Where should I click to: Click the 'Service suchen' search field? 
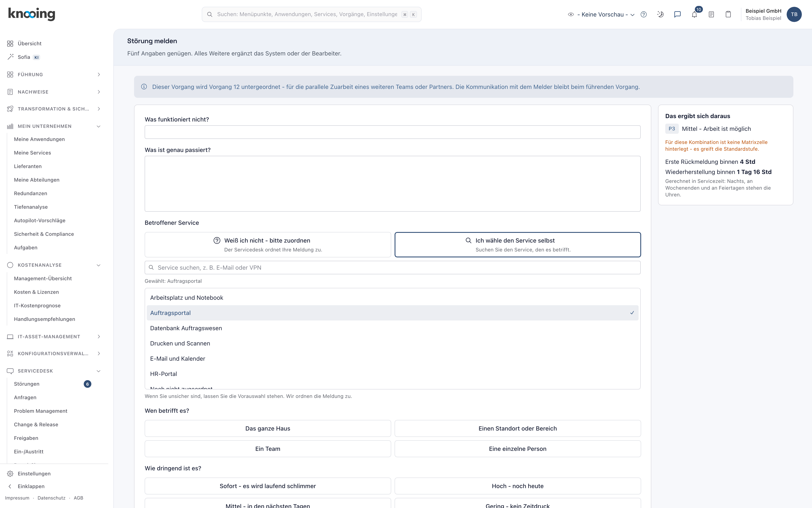click(x=392, y=267)
